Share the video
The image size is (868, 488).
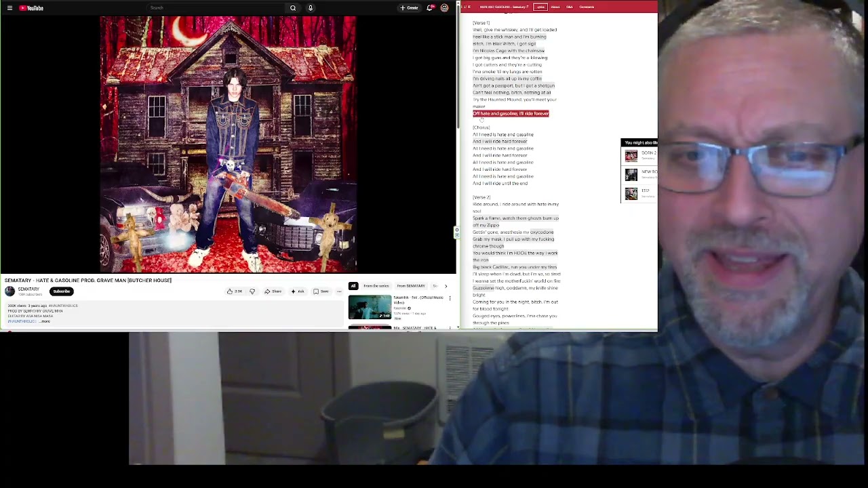click(x=273, y=291)
